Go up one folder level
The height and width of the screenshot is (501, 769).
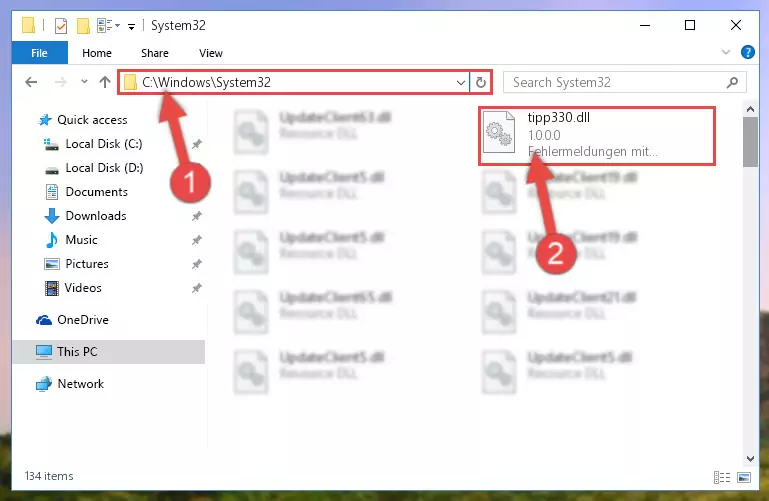pos(104,82)
